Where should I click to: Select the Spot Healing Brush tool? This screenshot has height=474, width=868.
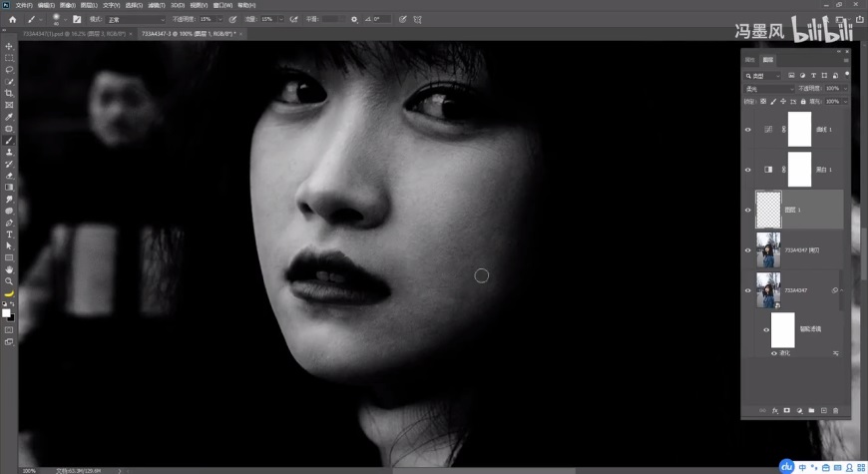tap(9, 129)
